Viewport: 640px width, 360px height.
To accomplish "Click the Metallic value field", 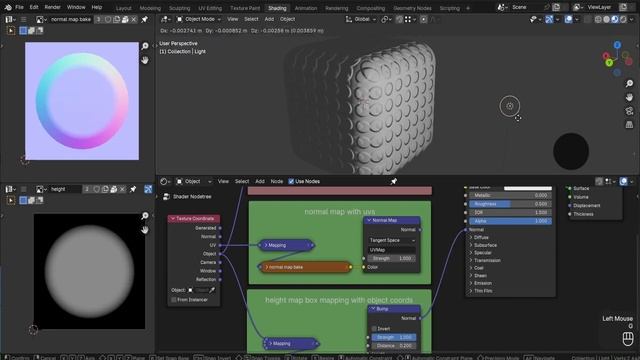I will (510, 195).
